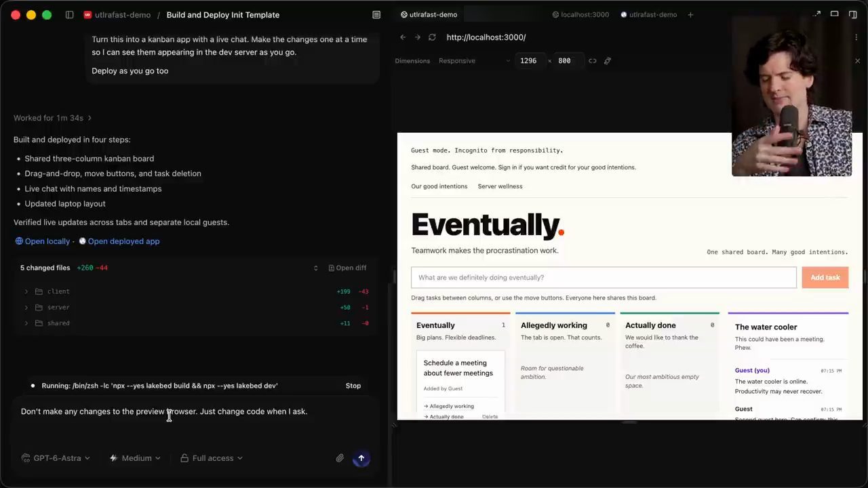
Task: Toggle the left sidebar panel icon
Action: (69, 15)
